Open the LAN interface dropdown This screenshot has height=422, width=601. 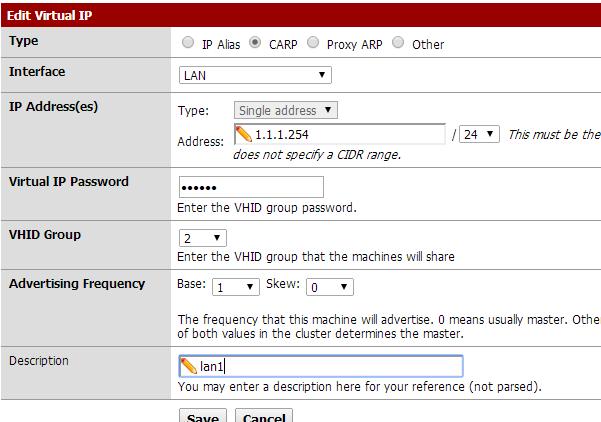(x=255, y=75)
